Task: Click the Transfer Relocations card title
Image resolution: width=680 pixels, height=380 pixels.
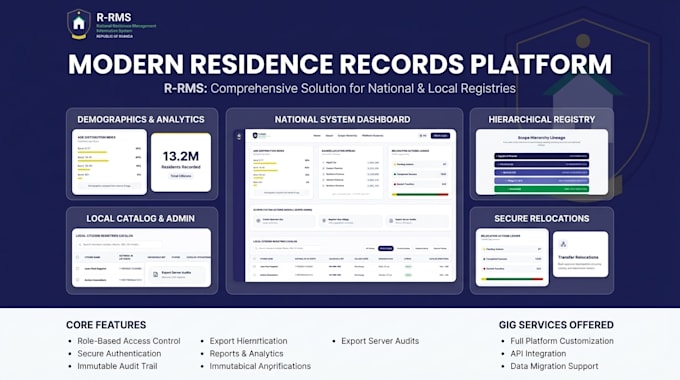Action: pos(578,257)
